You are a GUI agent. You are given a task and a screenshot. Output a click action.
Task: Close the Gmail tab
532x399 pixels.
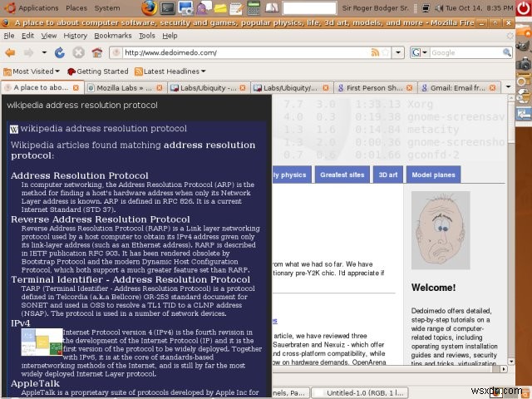[493, 88]
